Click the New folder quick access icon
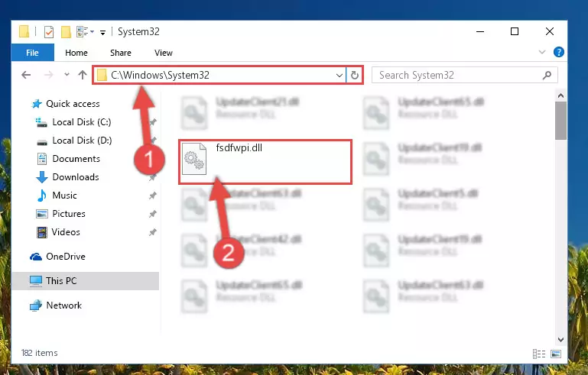This screenshot has width=588, height=375. tap(66, 32)
